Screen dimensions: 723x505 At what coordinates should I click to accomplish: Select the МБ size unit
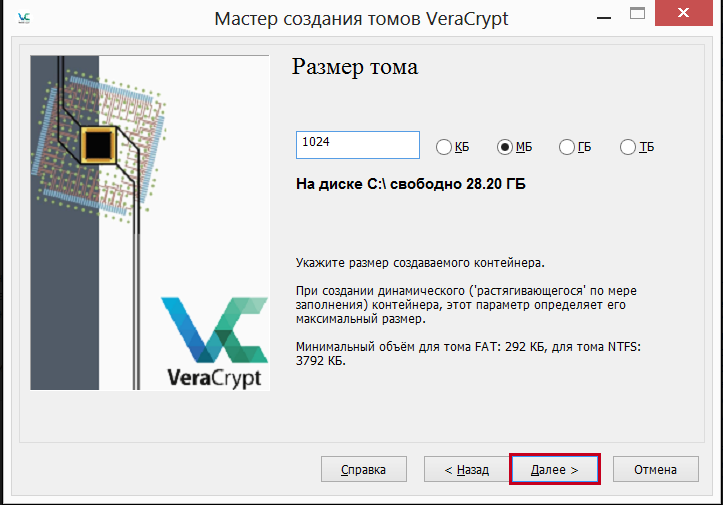point(515,147)
